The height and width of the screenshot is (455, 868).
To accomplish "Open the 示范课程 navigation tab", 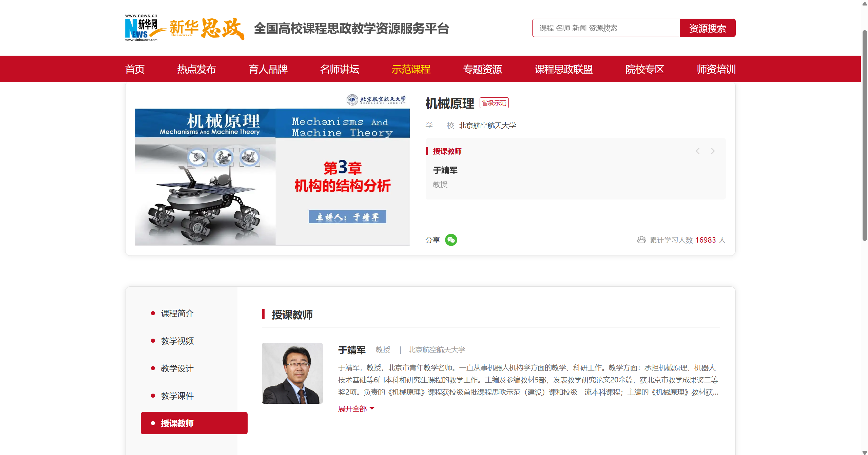I will (411, 69).
